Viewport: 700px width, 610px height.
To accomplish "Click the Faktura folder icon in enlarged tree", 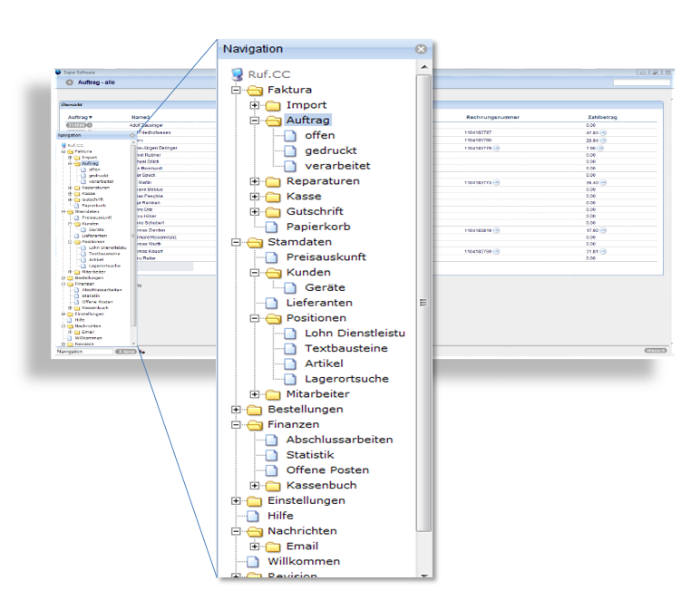I will (x=255, y=90).
